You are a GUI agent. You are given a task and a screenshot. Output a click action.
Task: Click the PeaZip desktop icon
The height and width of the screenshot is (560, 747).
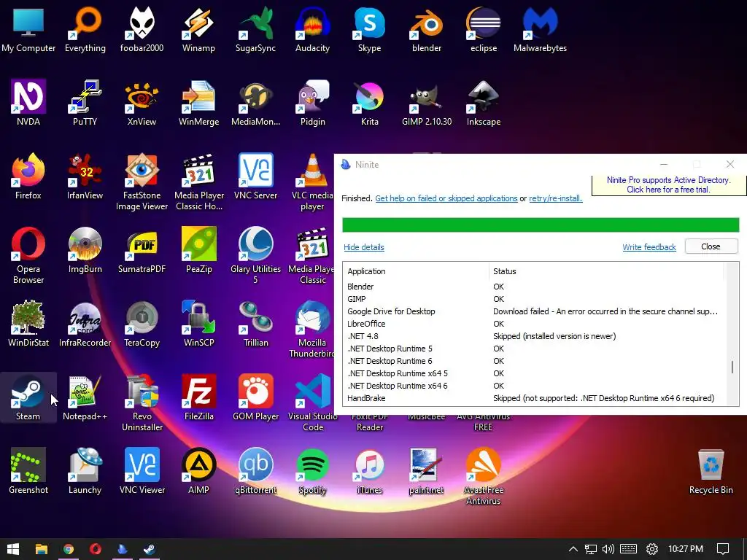[198, 251]
